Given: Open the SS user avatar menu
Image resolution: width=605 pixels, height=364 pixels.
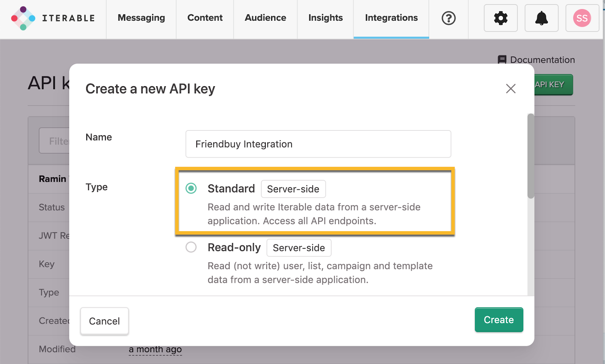Looking at the screenshot, I should click(582, 18).
